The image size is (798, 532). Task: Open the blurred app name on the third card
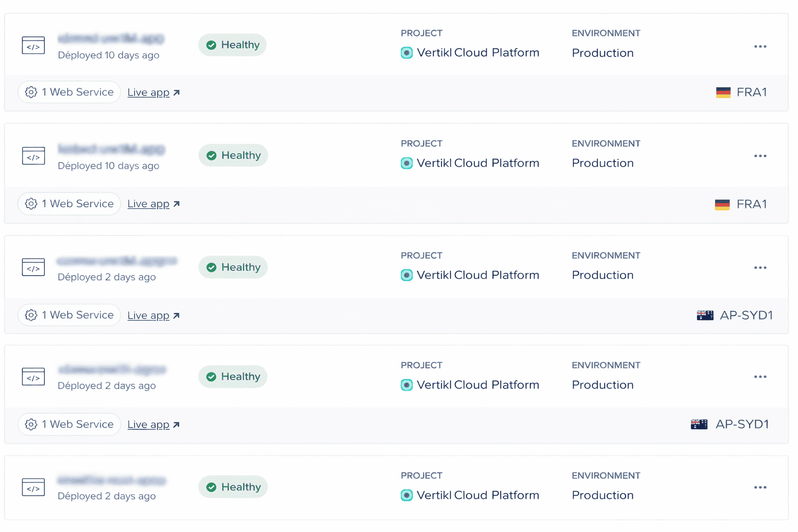pos(117,261)
